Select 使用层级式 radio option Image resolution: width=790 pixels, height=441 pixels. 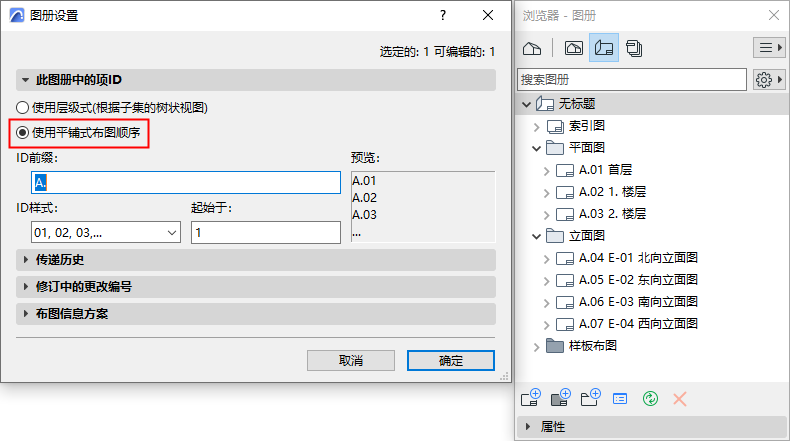[x=22, y=107]
